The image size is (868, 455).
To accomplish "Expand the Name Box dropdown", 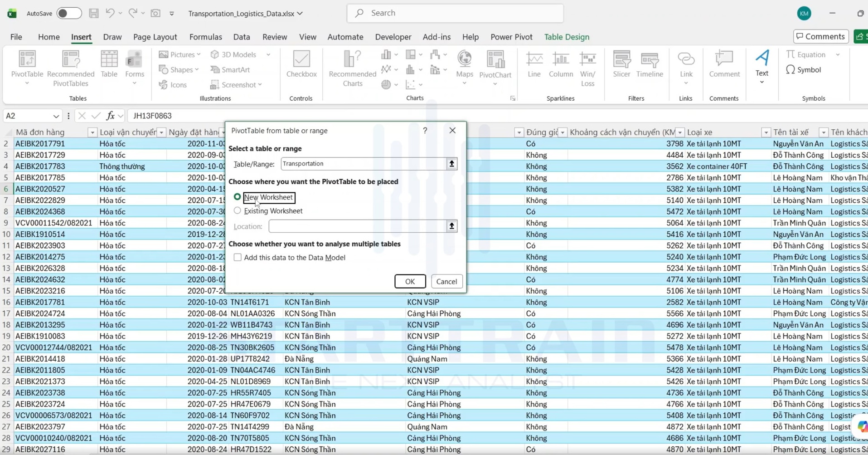I will click(x=56, y=116).
